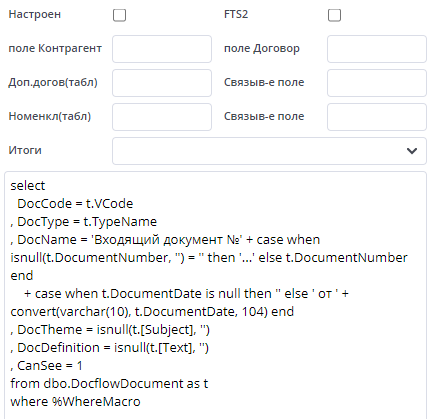Click the 'where %WhereMacro' line in query
This screenshot has height=419, width=432.
pyautogui.click(x=75, y=402)
